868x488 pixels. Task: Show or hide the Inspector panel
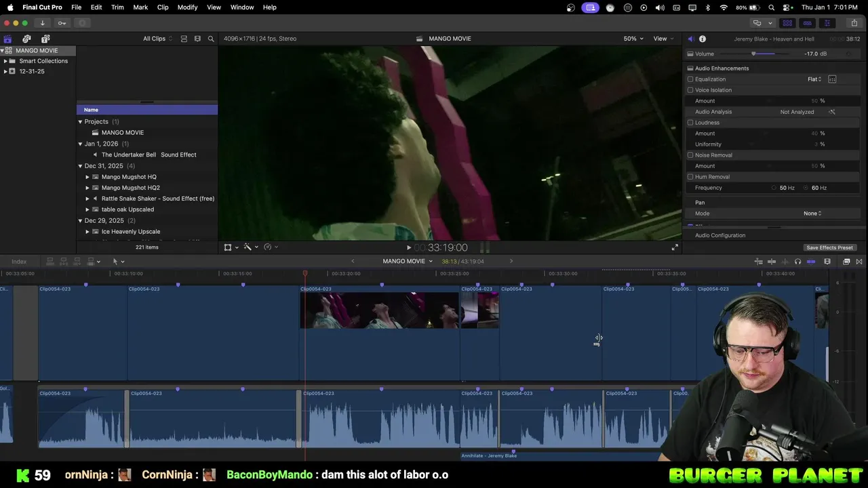(827, 23)
